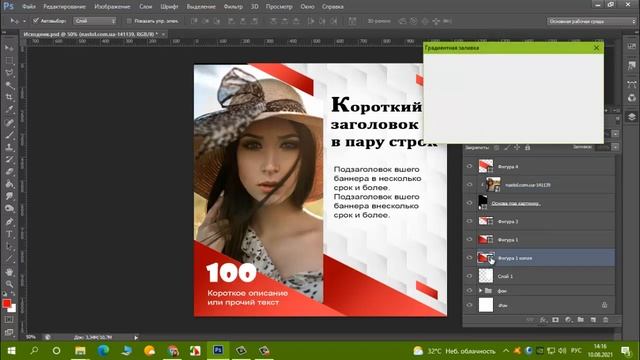Delete layer with trash icon
Viewport: 640px width, 360px height.
click(x=606, y=320)
